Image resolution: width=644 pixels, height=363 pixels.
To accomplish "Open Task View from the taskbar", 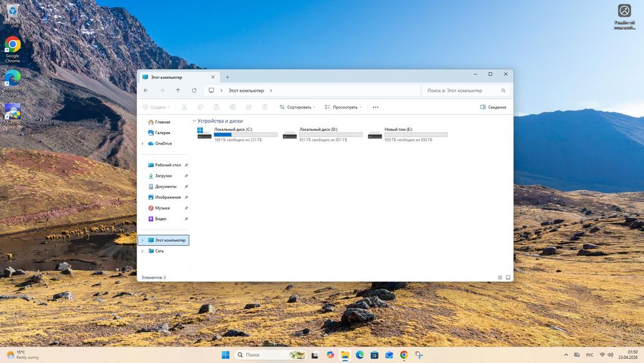I will click(315, 355).
